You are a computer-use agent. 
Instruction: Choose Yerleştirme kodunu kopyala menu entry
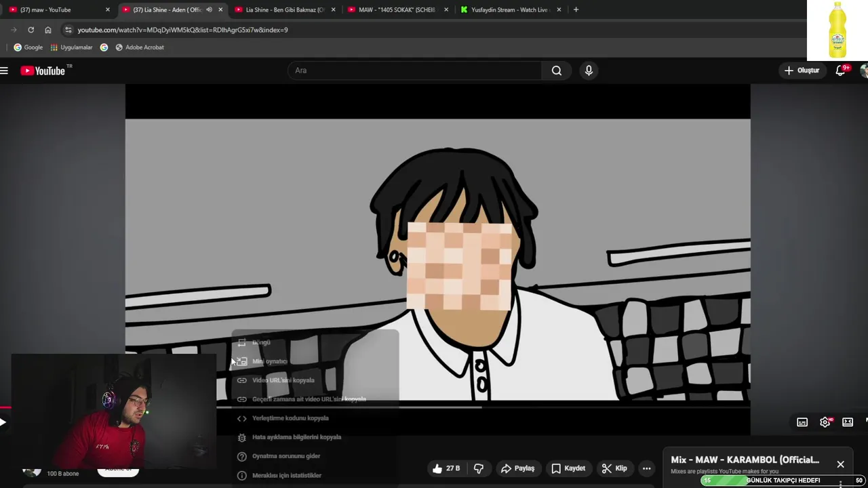click(x=315, y=418)
